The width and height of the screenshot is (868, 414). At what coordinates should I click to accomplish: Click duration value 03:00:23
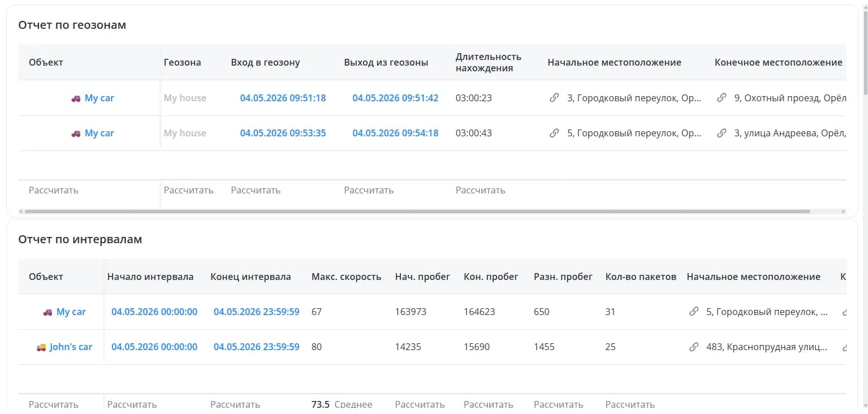click(474, 98)
